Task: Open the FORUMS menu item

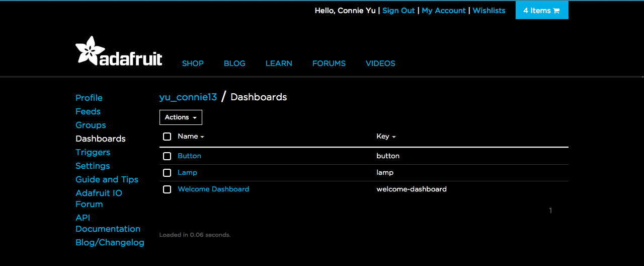Action: click(329, 63)
